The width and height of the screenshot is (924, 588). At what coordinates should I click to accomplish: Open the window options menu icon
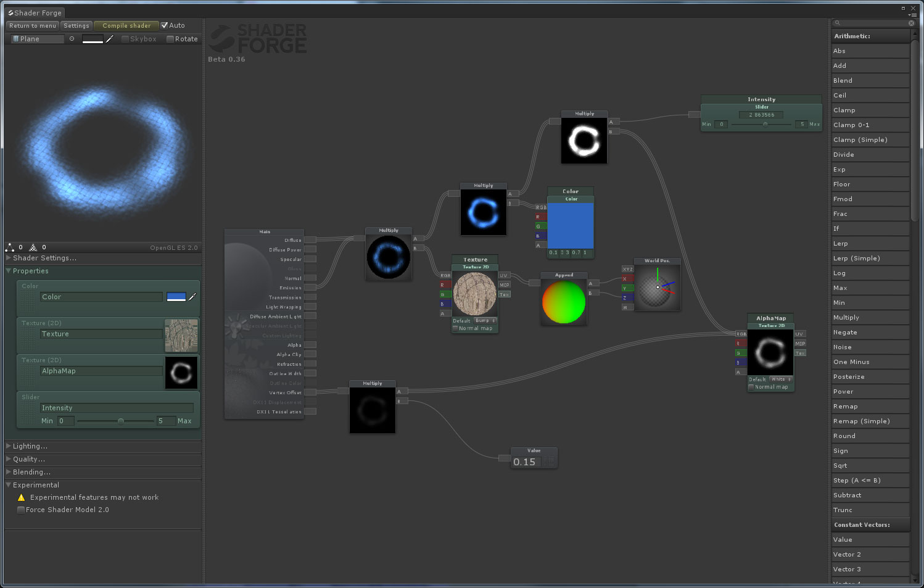pos(914,15)
